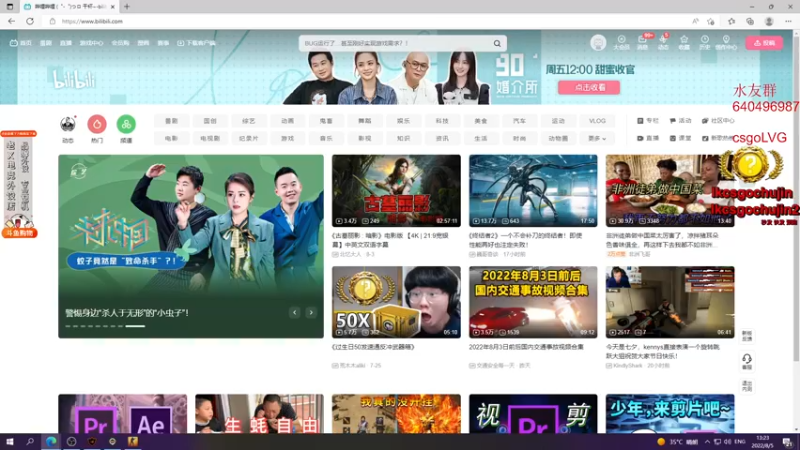The image size is (800, 450).
Task: Click the 点击收看 banner button
Action: click(x=589, y=87)
